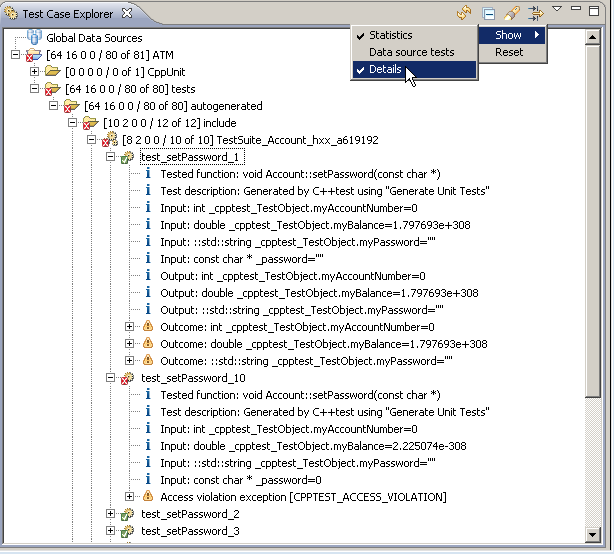Expand the test_setPassword_2 node
Image resolution: width=614 pixels, height=554 pixels.
click(x=110, y=513)
